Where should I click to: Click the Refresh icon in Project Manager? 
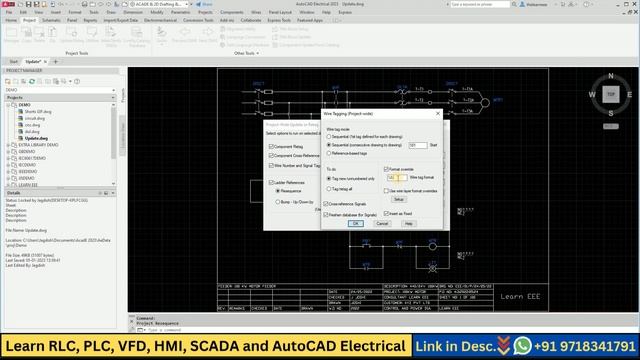click(32, 81)
